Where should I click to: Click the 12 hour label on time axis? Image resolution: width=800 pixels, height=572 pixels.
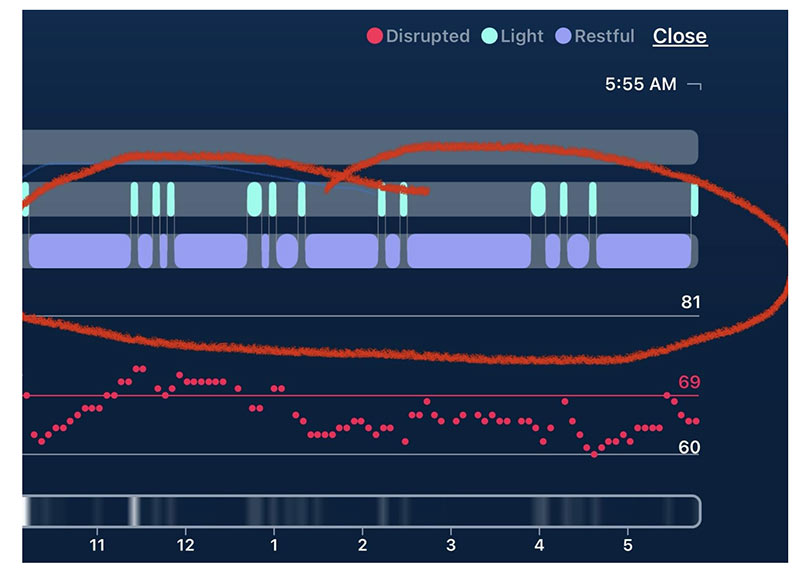tap(185, 546)
